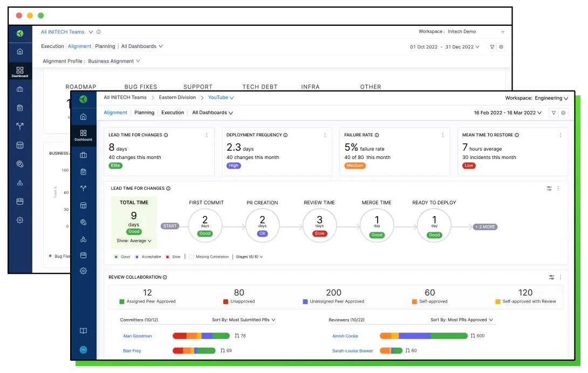Open the kebab menu on the Failure Rate card
This screenshot has height=373, width=588.
[442, 135]
